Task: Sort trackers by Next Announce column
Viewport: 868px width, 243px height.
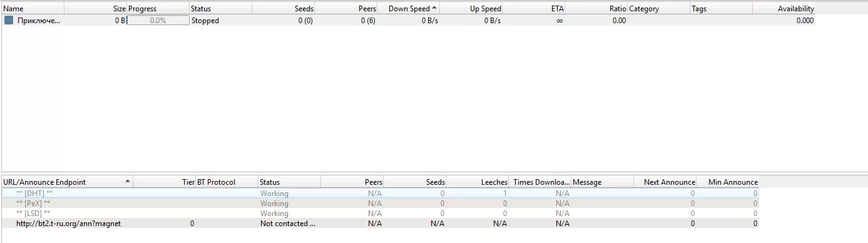Action: tap(665, 182)
